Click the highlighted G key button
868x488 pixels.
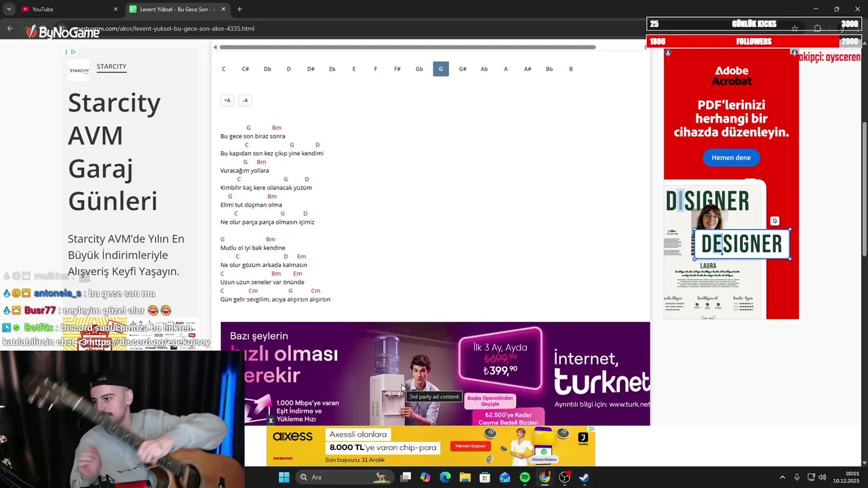coord(441,68)
